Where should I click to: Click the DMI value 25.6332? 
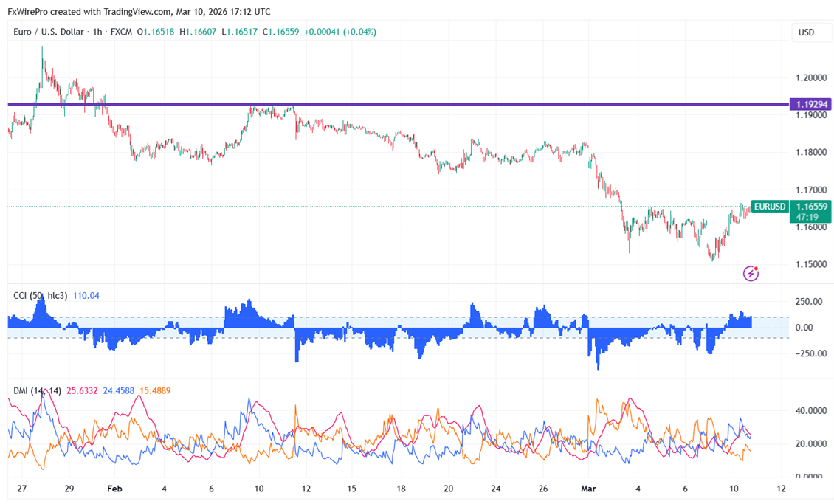click(82, 391)
